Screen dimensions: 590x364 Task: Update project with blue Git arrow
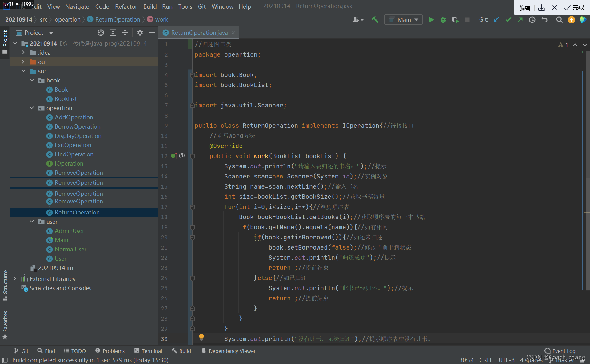(496, 20)
